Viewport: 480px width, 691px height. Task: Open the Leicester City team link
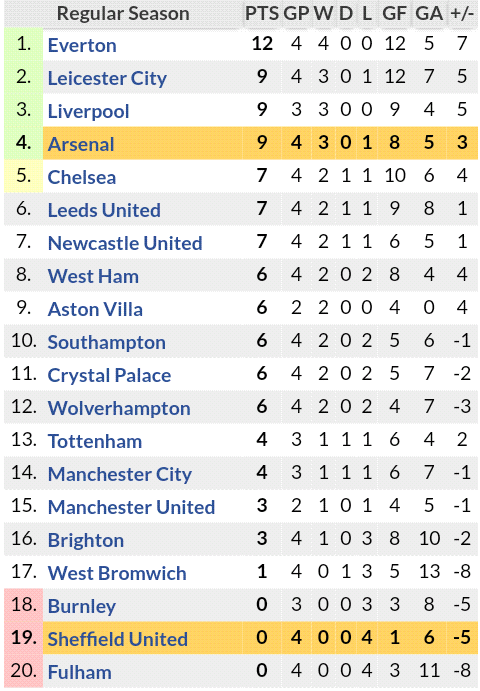point(107,78)
